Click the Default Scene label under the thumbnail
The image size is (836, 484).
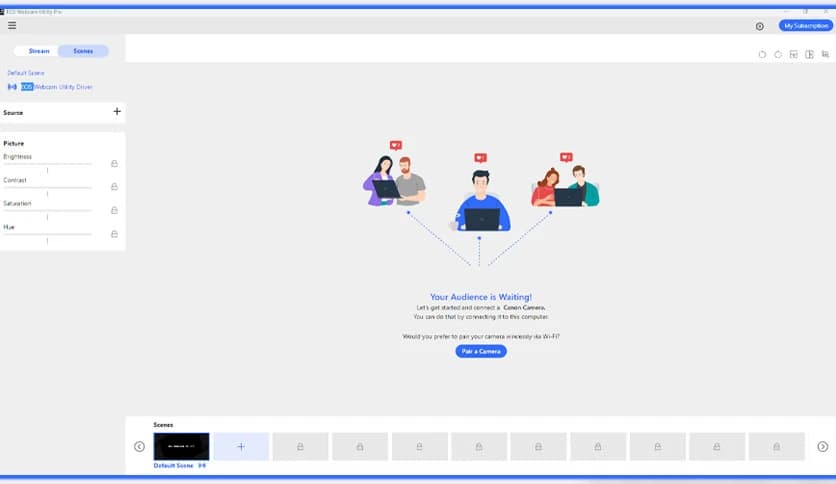point(173,466)
